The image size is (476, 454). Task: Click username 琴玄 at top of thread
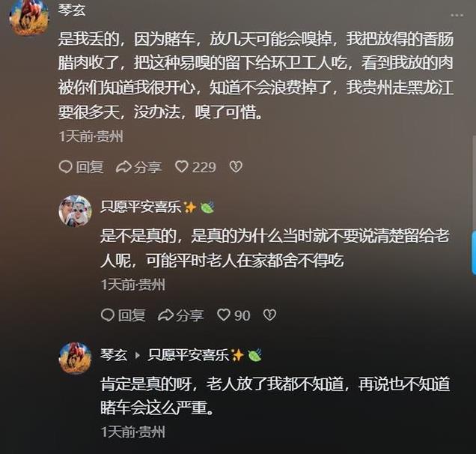tap(72, 10)
